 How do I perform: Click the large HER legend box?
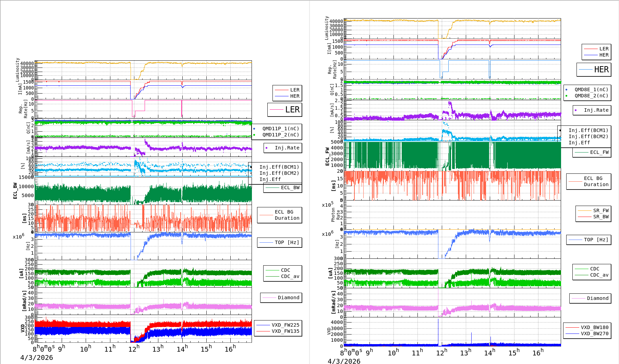594,70
